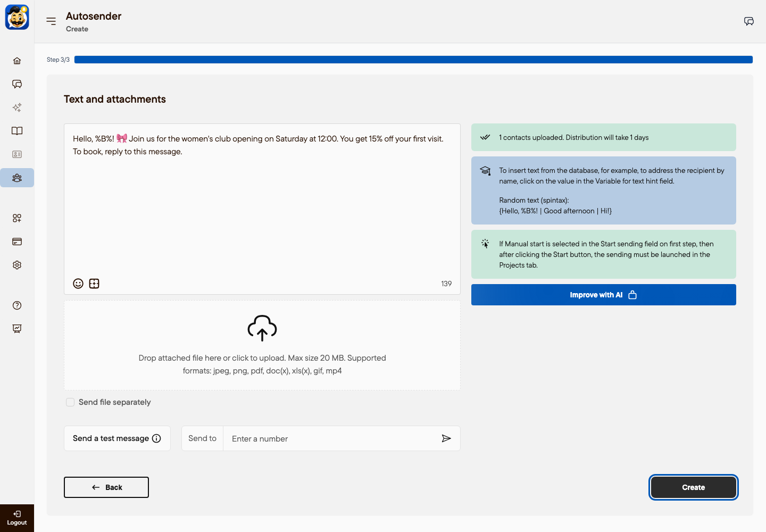Click the "1 contacts uploaded" notice text
The image size is (766, 532).
tap(574, 137)
